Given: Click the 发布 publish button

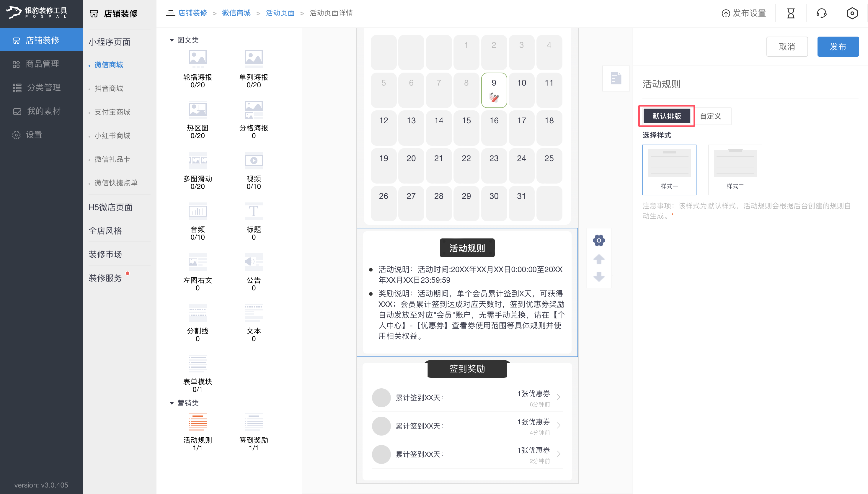Looking at the screenshot, I should [x=838, y=47].
